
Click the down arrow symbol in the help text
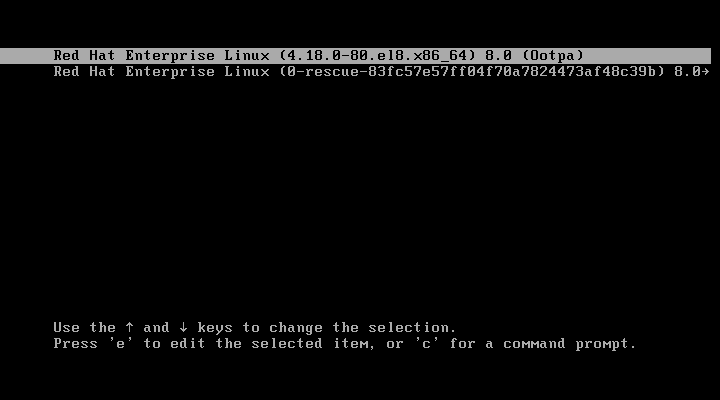(184, 327)
